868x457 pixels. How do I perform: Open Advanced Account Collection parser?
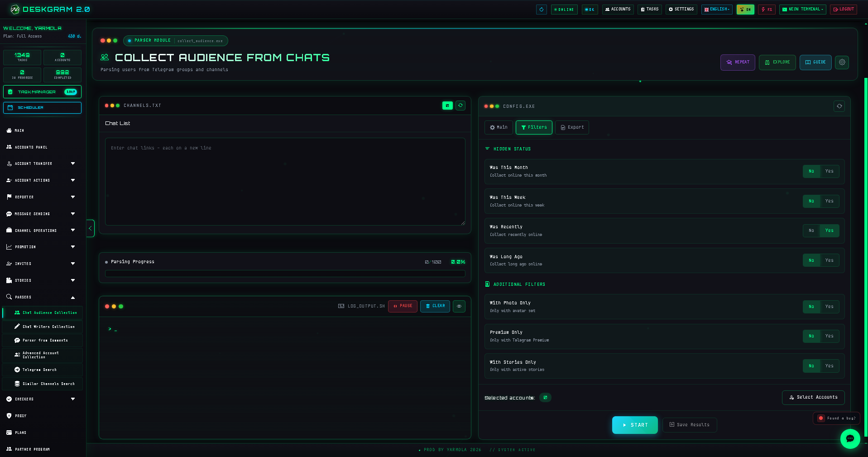(43, 355)
